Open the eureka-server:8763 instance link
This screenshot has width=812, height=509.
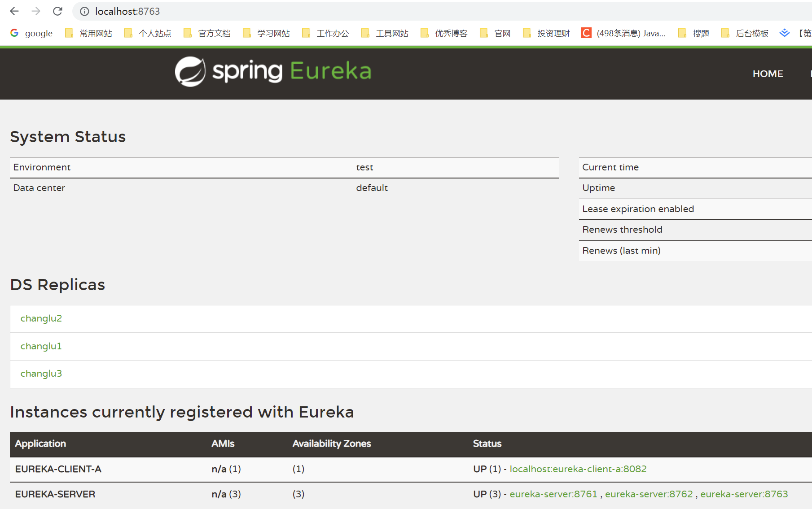coord(744,494)
